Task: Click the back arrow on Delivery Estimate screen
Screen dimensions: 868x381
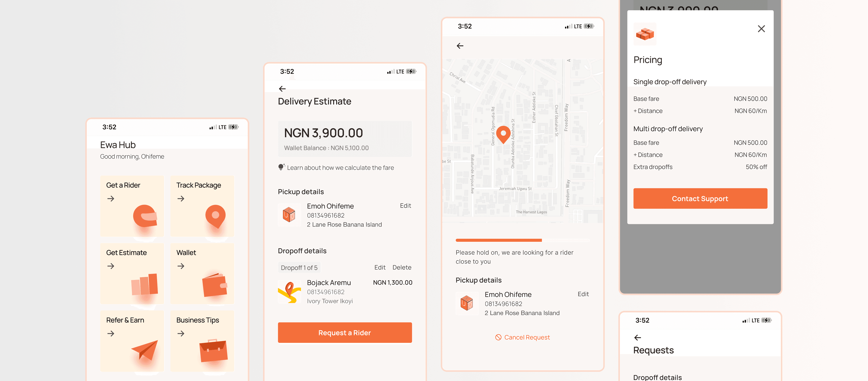Action: point(282,89)
